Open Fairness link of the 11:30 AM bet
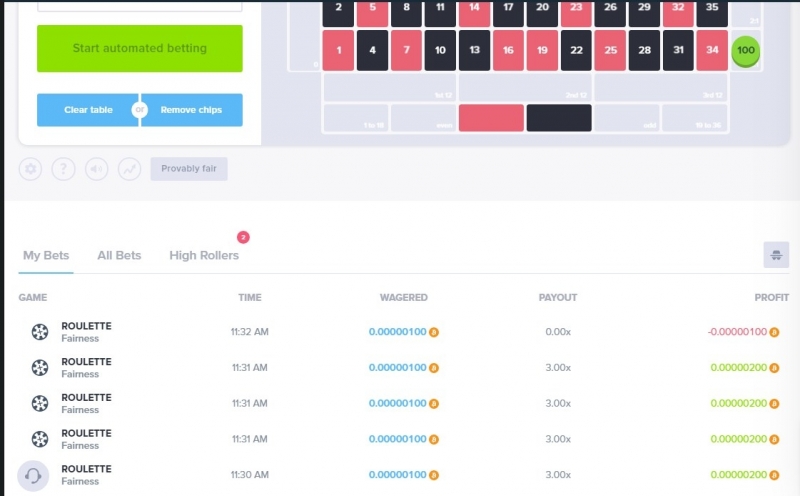 (x=80, y=481)
